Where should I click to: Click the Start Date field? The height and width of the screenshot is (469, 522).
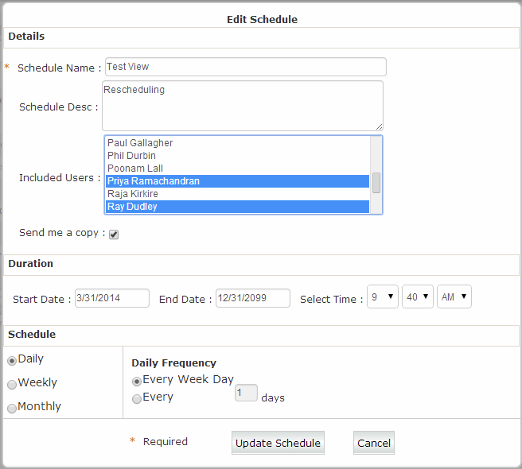112,298
